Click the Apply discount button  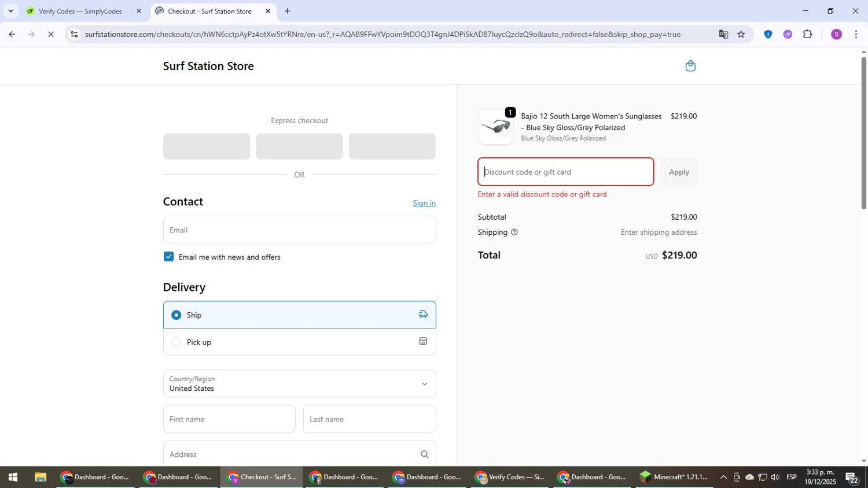pyautogui.click(x=679, y=172)
